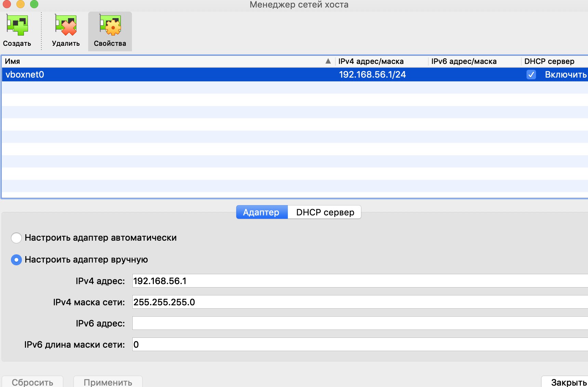The image size is (588, 387).
Task: Click the IPv4 адрес input field
Action: tap(360, 281)
